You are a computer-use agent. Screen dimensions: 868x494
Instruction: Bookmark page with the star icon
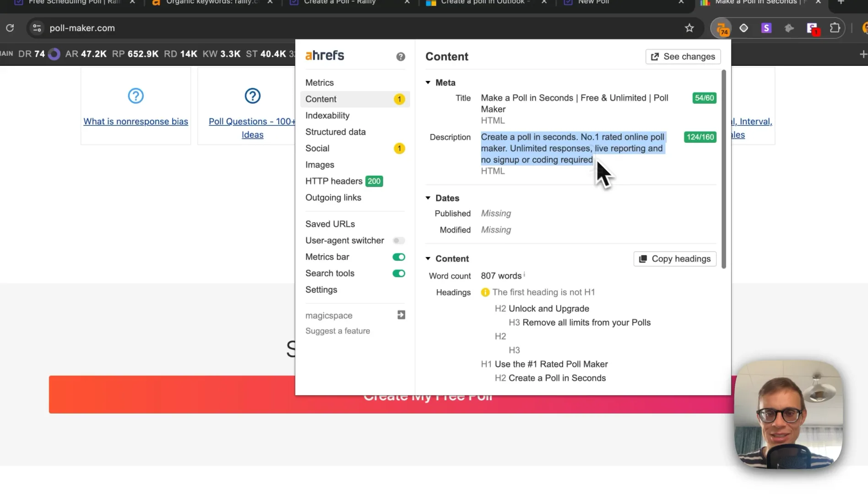click(x=689, y=28)
